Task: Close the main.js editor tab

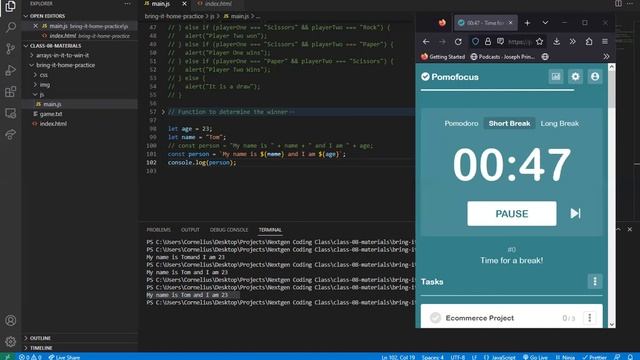Action: pos(184,4)
